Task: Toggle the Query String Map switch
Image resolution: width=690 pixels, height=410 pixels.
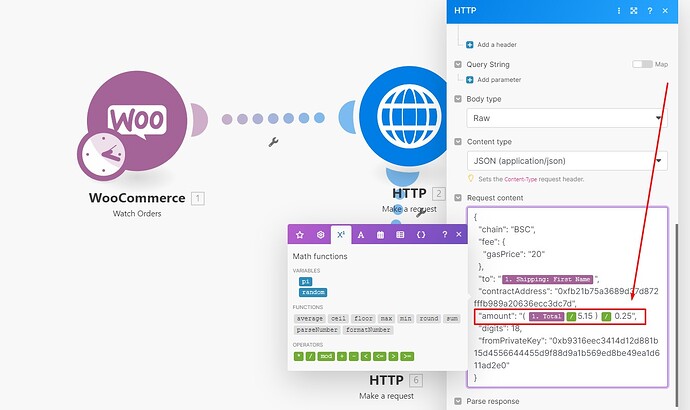Action: (642, 64)
